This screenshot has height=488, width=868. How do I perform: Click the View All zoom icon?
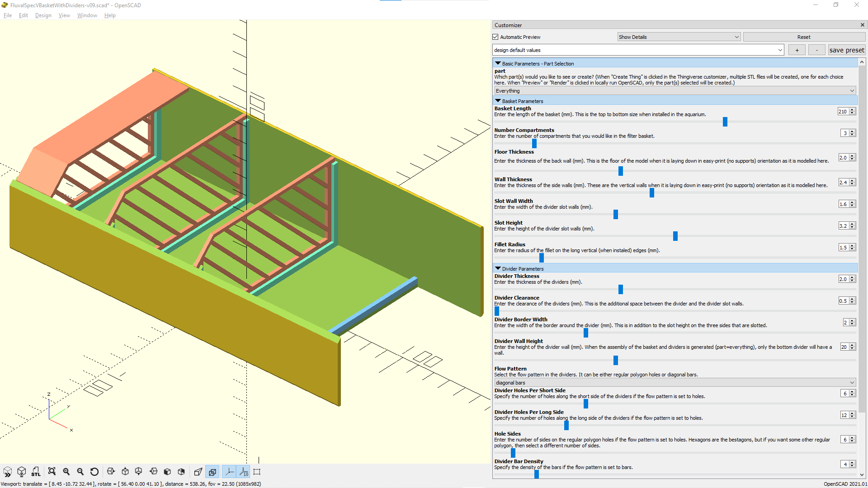(52, 472)
